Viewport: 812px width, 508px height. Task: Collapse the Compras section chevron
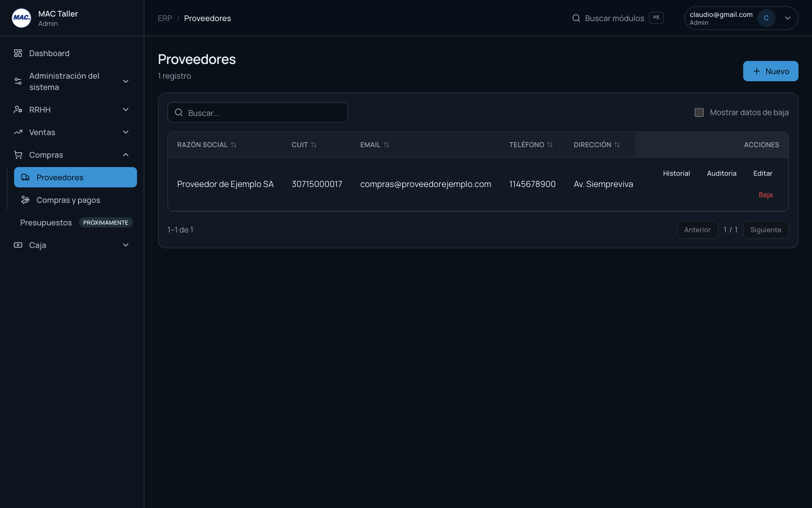coord(126,155)
